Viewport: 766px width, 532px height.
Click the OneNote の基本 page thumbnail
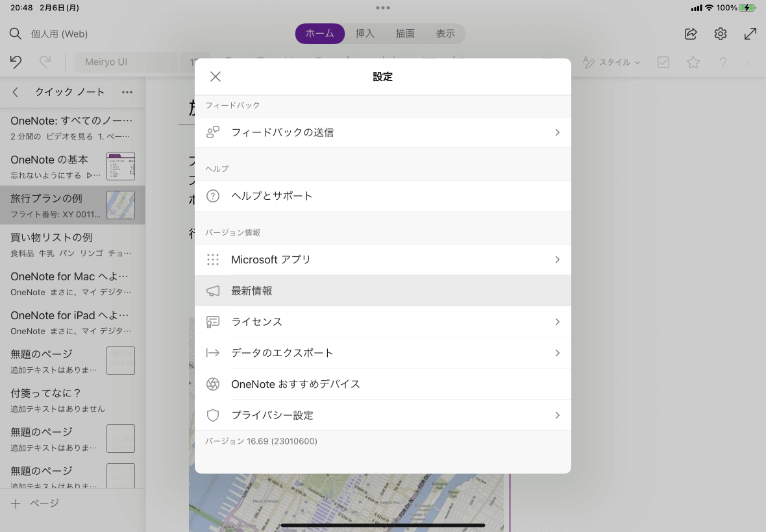coord(121,166)
